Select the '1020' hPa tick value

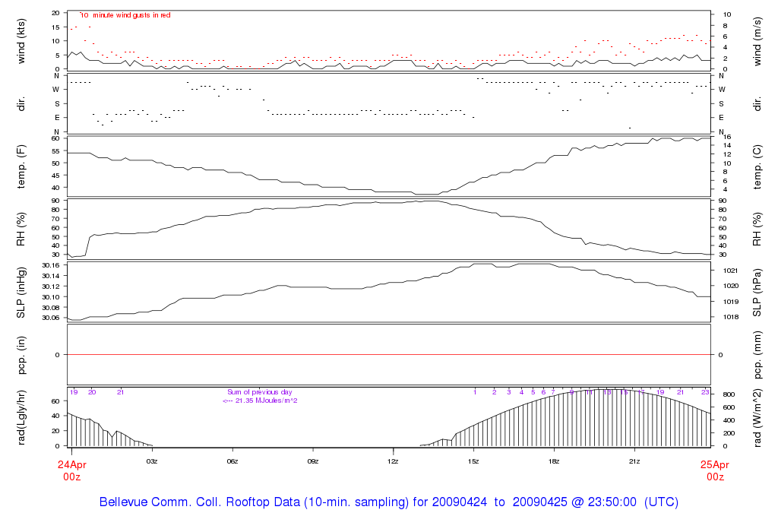coord(731,286)
